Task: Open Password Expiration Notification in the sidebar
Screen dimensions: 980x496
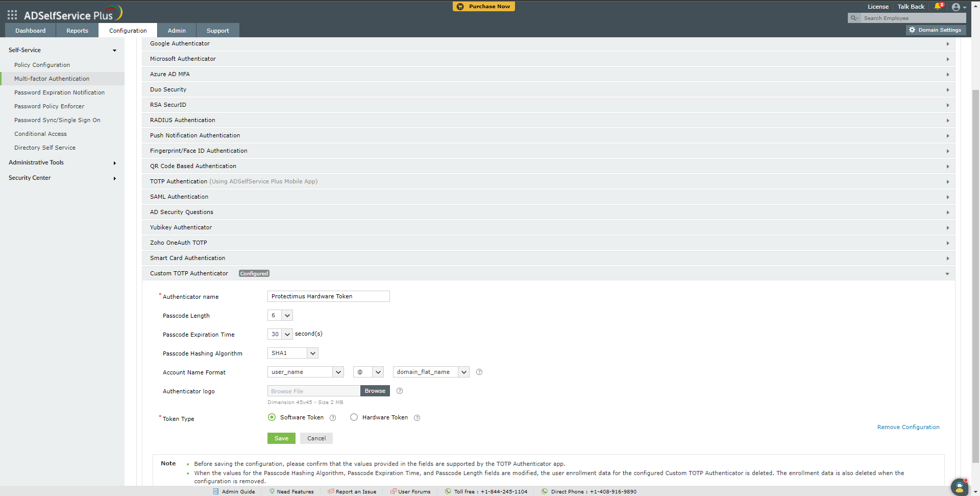Action: [60, 92]
